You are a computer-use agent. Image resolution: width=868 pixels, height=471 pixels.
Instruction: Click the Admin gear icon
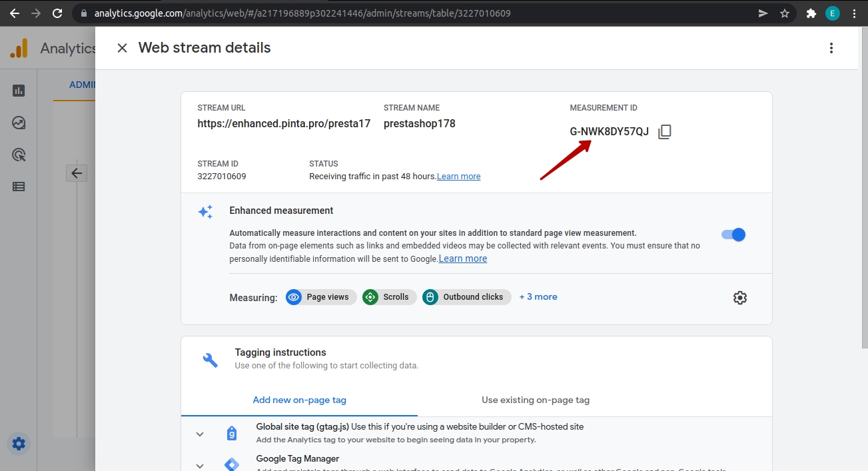click(x=19, y=443)
